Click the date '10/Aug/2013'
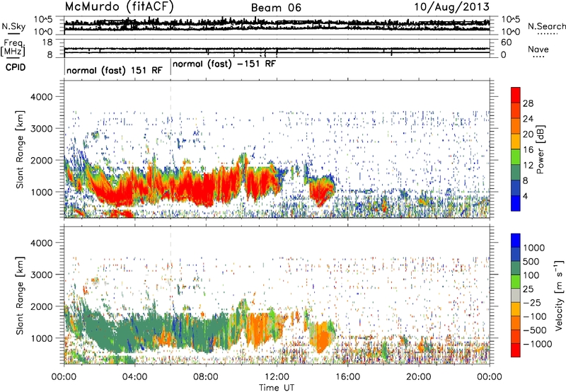Image resolution: width=566 pixels, height=392 pixels. tap(452, 7)
